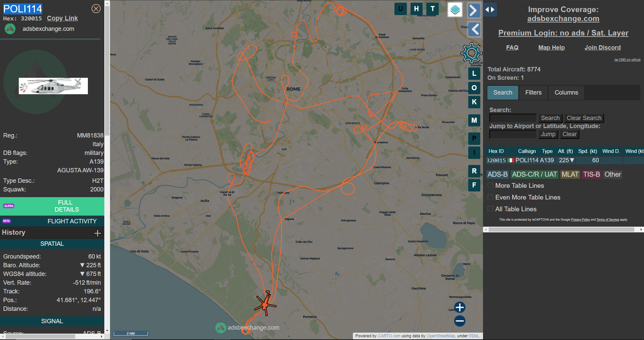Enable Even More Table Lines checkbox
Screen dimensions: 644x340
click(x=490, y=197)
